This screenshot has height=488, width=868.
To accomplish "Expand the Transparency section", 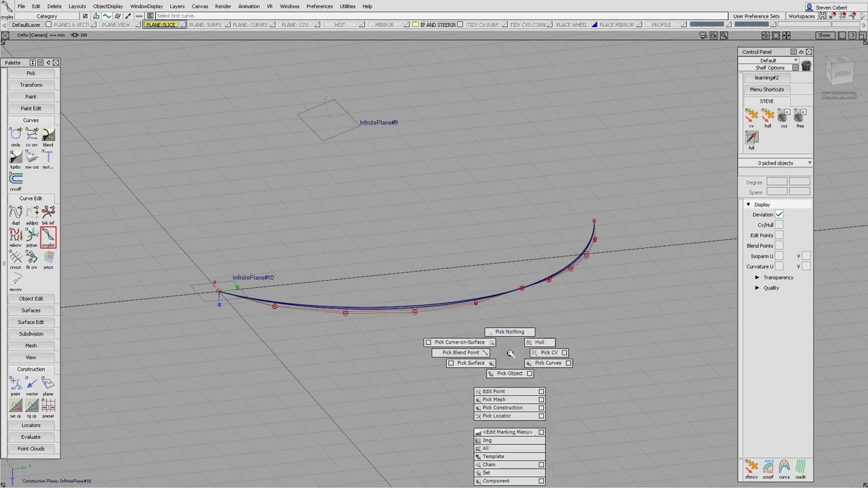I will coord(757,277).
